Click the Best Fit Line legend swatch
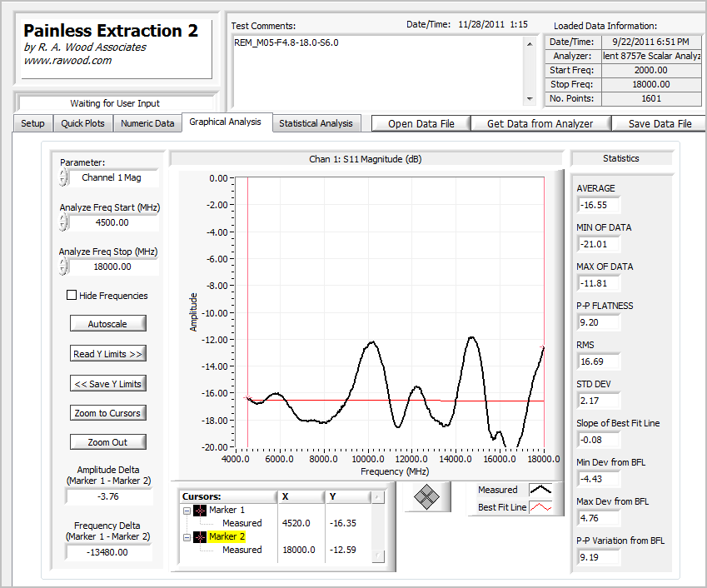Image resolution: width=707 pixels, height=588 pixels. pos(540,507)
